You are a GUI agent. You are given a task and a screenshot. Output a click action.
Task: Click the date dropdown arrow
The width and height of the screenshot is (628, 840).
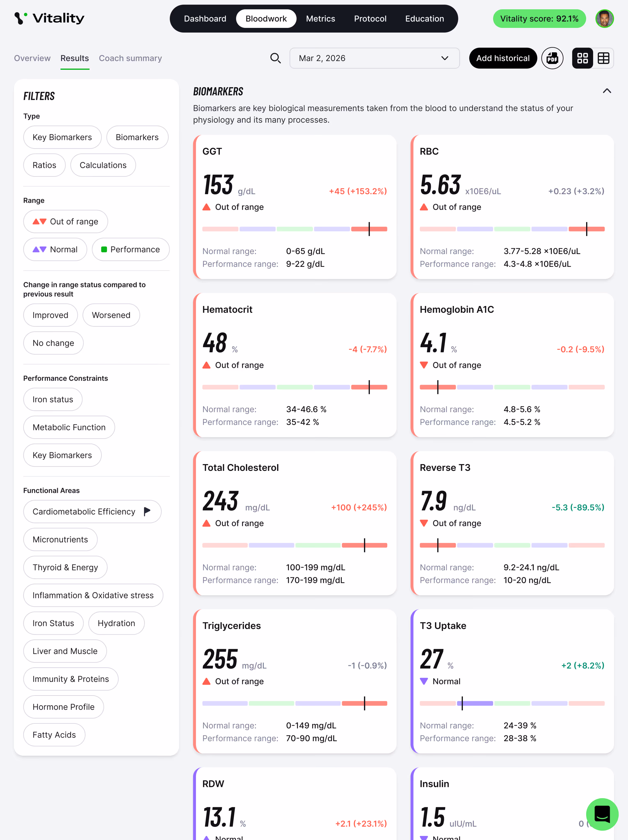(x=445, y=58)
